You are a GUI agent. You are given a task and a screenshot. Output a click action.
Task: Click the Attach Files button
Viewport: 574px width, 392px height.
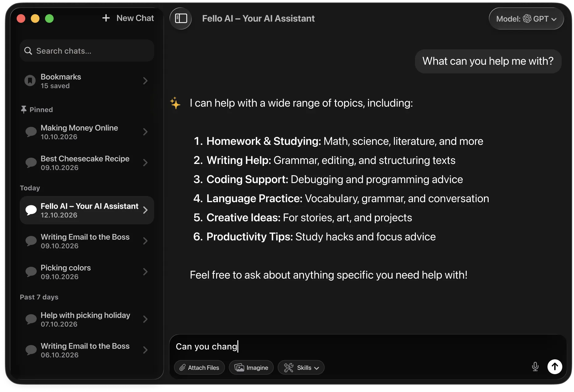(x=199, y=368)
